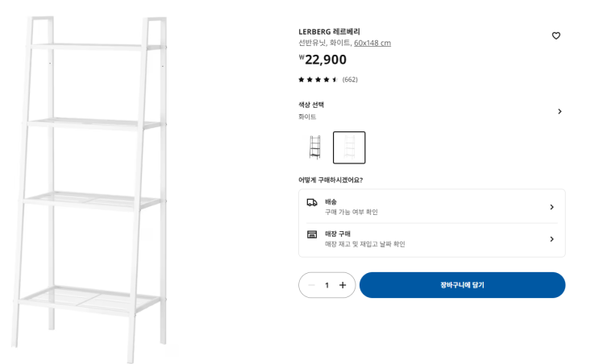Click the LERBERG 레르베리 product title
This screenshot has height=364, width=599.
tap(329, 31)
